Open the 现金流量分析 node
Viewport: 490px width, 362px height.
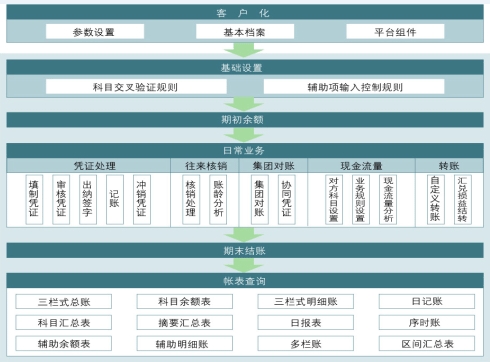tap(388, 199)
